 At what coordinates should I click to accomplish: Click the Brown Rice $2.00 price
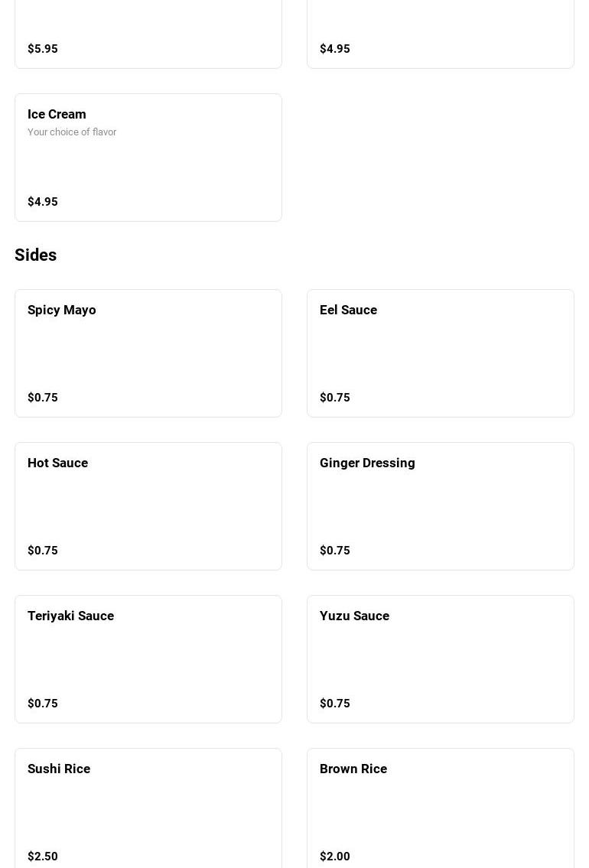pos(335,857)
